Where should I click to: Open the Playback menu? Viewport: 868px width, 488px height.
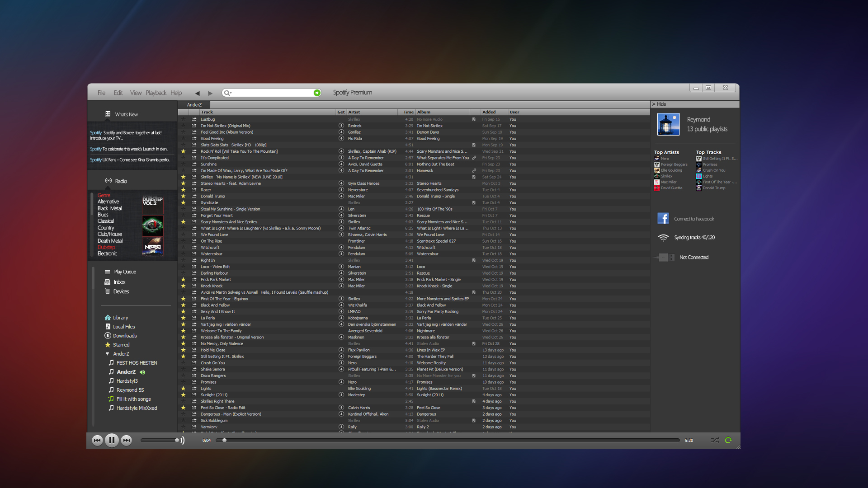point(156,92)
